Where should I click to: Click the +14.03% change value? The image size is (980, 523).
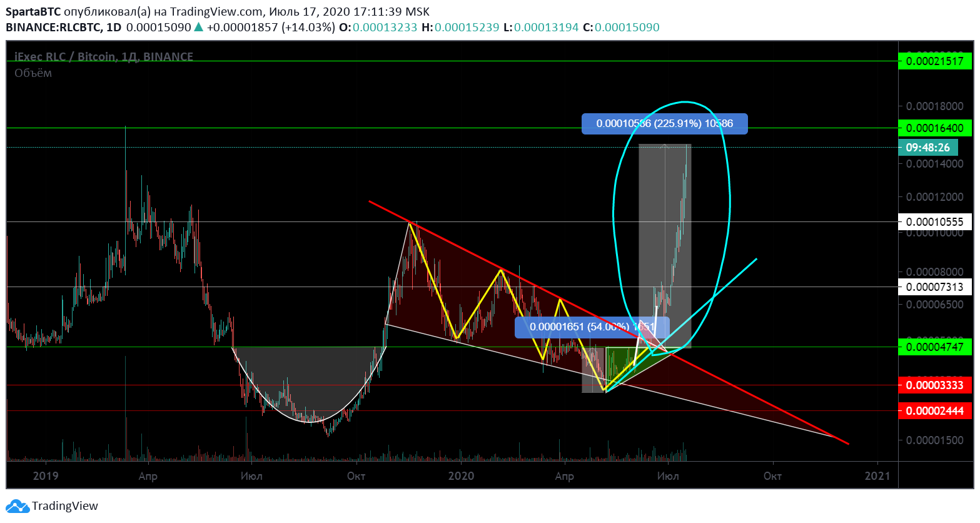[308, 28]
